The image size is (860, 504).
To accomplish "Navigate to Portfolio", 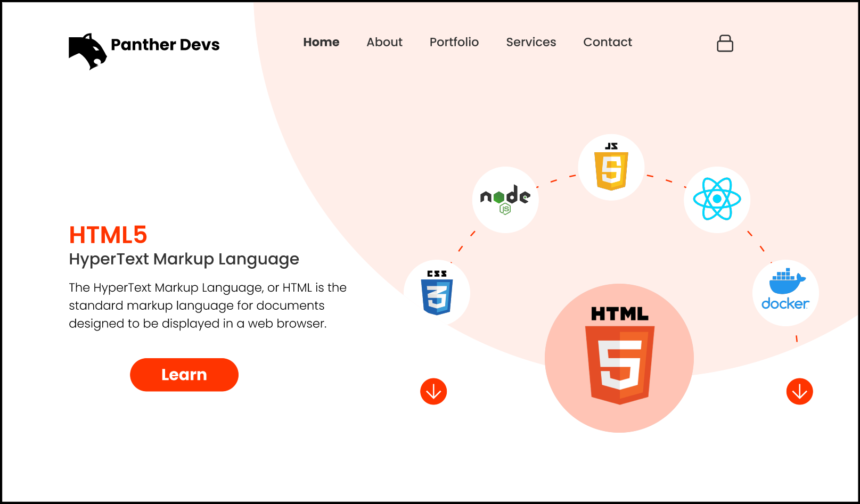I will point(454,42).
